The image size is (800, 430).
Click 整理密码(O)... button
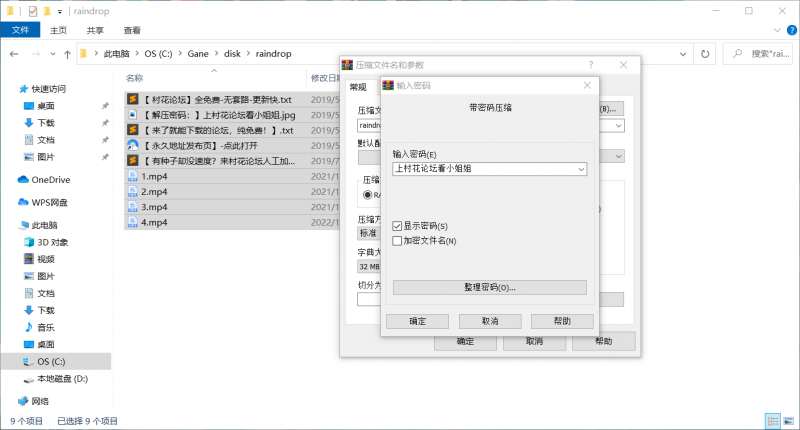pyautogui.click(x=489, y=287)
